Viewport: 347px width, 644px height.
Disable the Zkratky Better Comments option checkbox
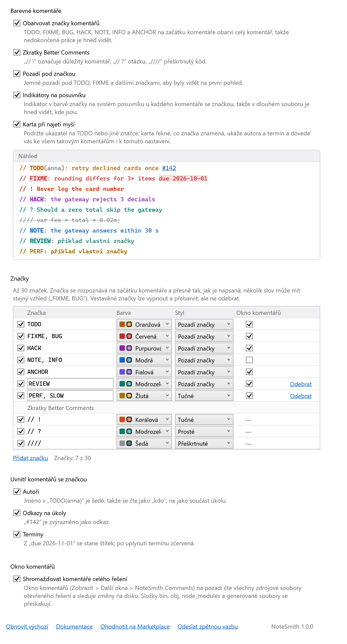click(17, 53)
